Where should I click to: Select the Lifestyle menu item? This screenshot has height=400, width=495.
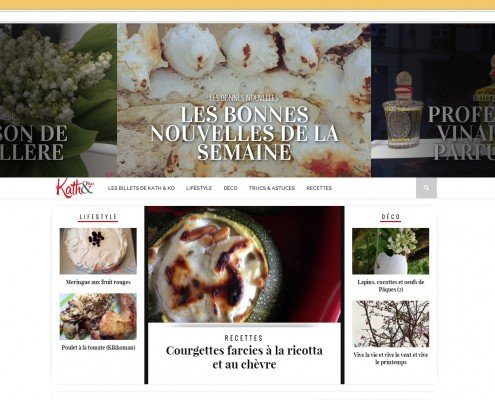[199, 188]
